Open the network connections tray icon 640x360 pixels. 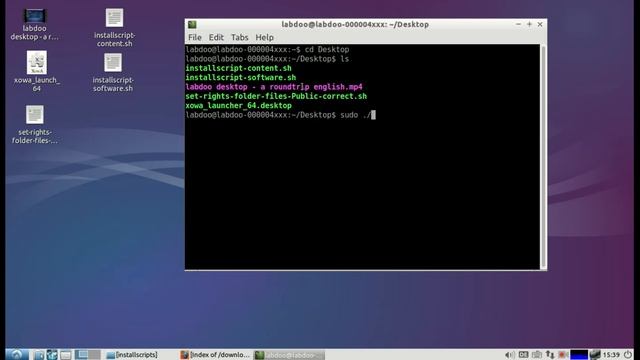tap(550, 355)
